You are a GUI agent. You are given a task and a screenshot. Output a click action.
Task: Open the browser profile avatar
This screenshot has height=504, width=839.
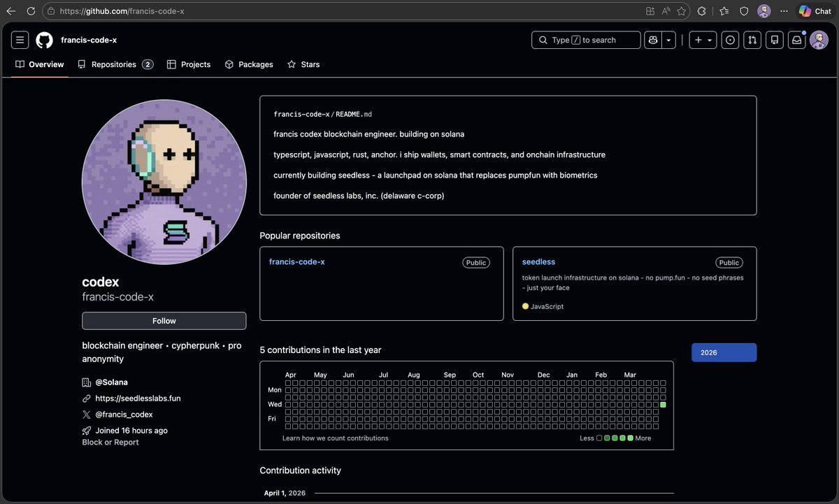coord(764,11)
